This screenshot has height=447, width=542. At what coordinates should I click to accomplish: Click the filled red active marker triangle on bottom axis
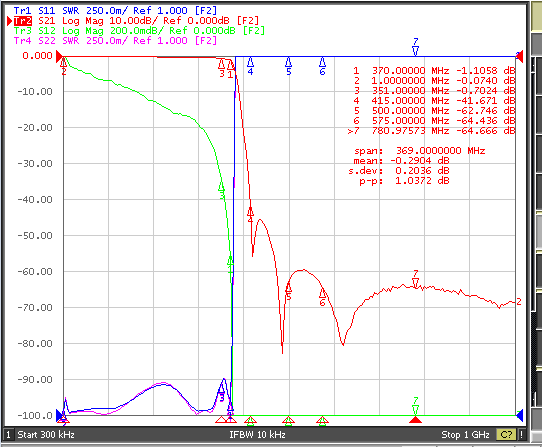pos(415,420)
